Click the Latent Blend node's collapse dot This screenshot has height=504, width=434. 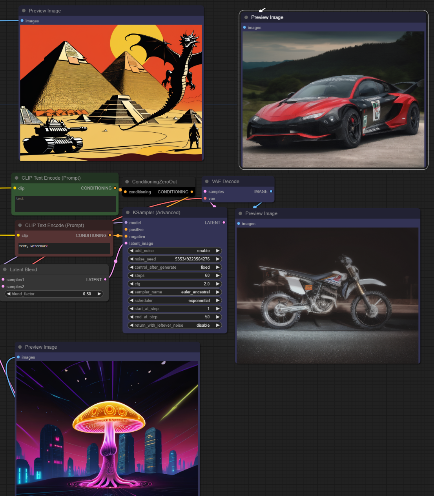tap(5, 269)
